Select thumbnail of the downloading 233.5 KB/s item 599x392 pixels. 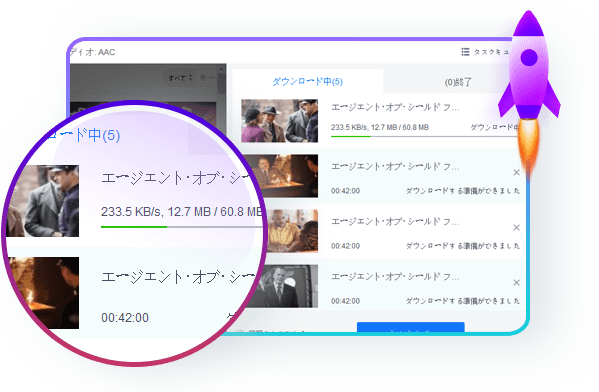[280, 121]
